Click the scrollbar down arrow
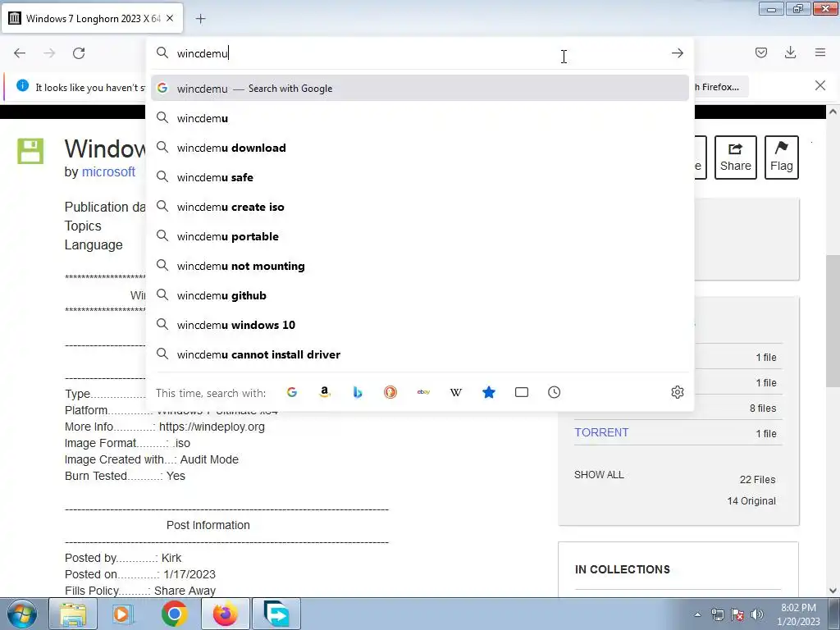This screenshot has width=840, height=630. pyautogui.click(x=833, y=591)
